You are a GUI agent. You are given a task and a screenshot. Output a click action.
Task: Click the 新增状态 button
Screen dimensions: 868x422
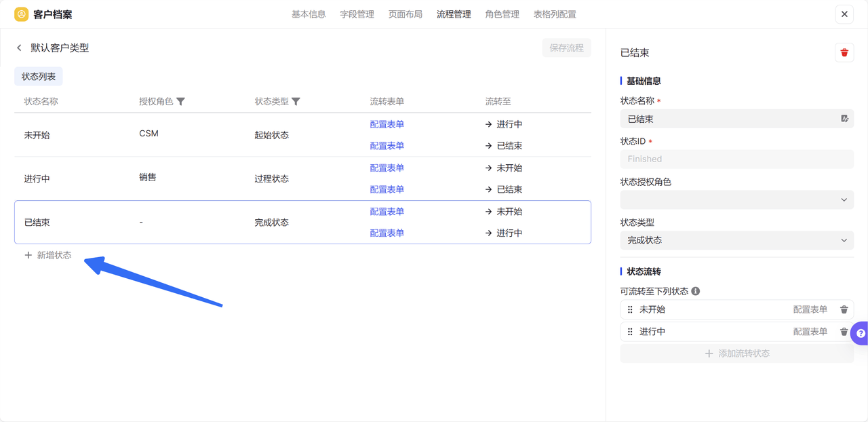coord(48,255)
